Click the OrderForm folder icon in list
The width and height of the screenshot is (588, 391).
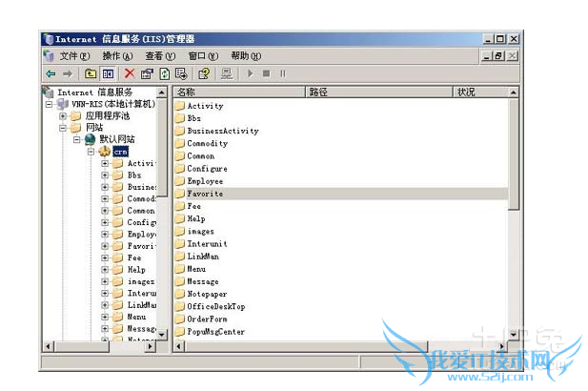coord(180,319)
